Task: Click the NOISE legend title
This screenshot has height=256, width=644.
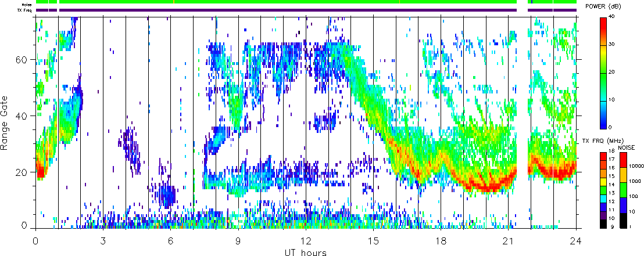Action: pos(627,147)
